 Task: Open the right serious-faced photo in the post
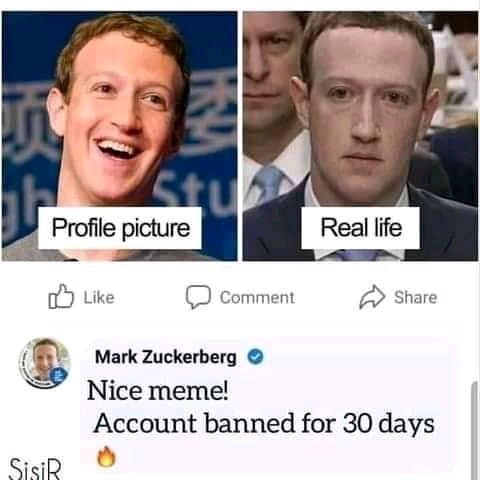pyautogui.click(x=360, y=136)
